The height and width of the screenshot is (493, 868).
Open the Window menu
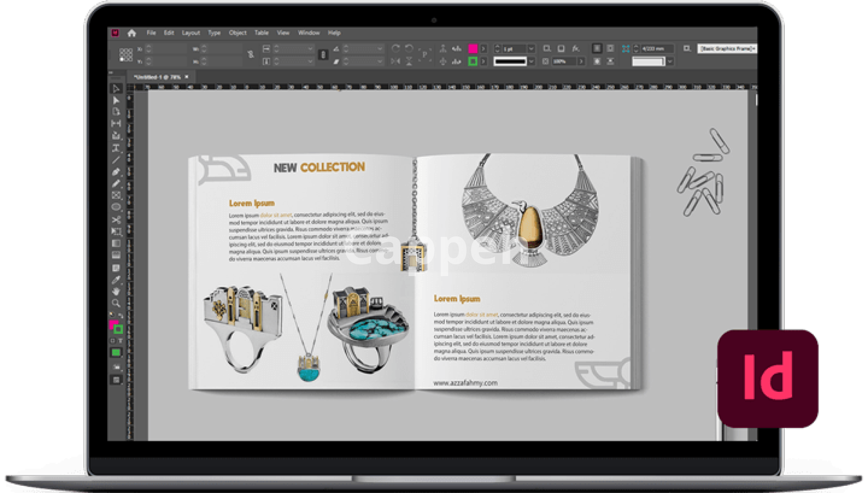[x=309, y=33]
